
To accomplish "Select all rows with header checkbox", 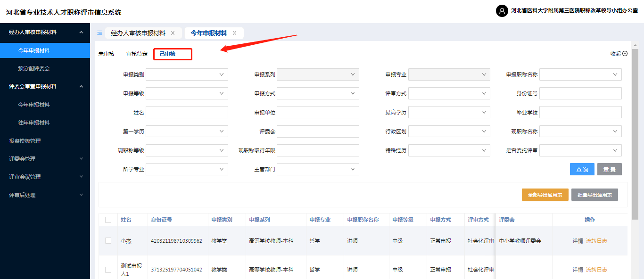I will 108,220.
